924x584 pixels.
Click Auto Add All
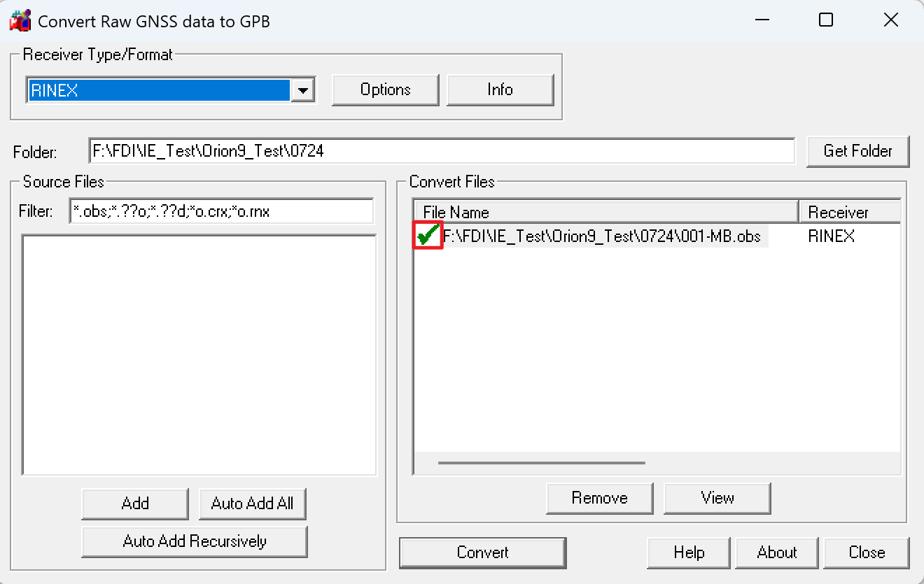tap(252, 504)
